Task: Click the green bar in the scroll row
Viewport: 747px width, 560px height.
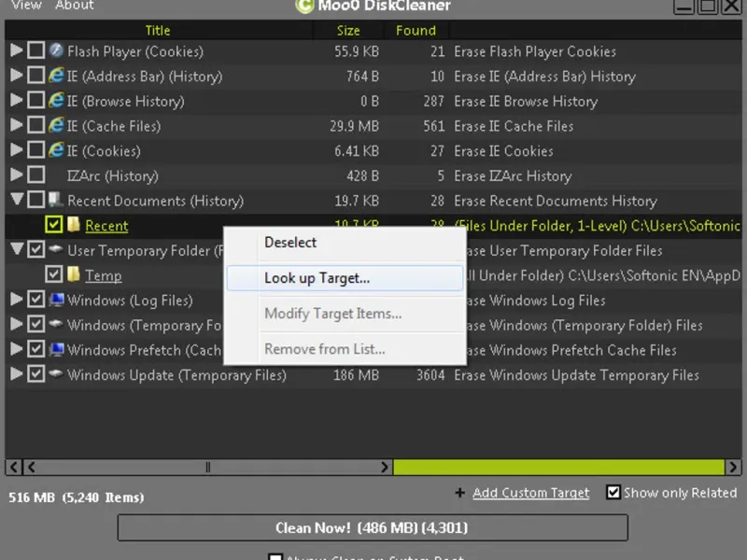Action: [558, 468]
